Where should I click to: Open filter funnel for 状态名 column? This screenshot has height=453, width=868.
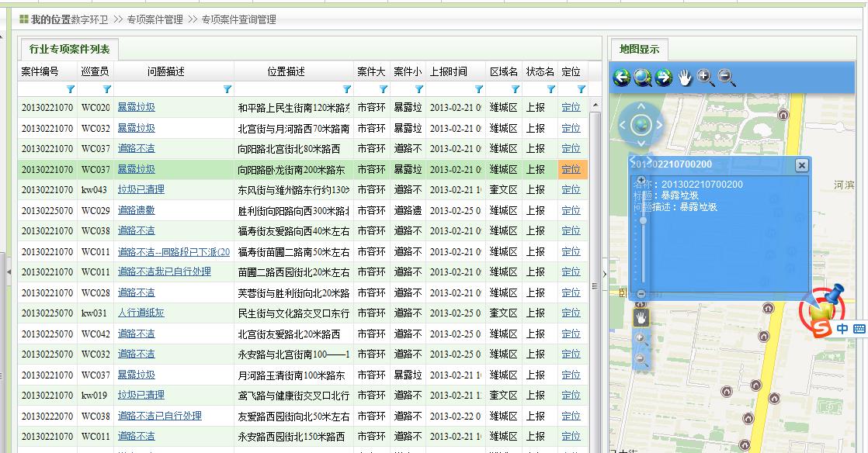coord(550,89)
